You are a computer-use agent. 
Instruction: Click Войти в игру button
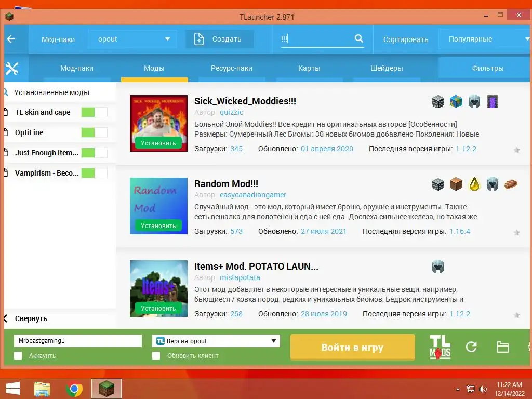coord(353,347)
